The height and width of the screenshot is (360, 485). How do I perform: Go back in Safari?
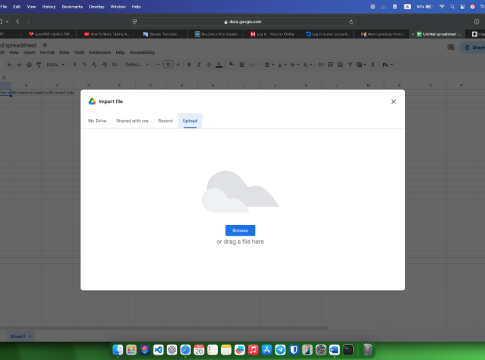pyautogui.click(x=18, y=21)
